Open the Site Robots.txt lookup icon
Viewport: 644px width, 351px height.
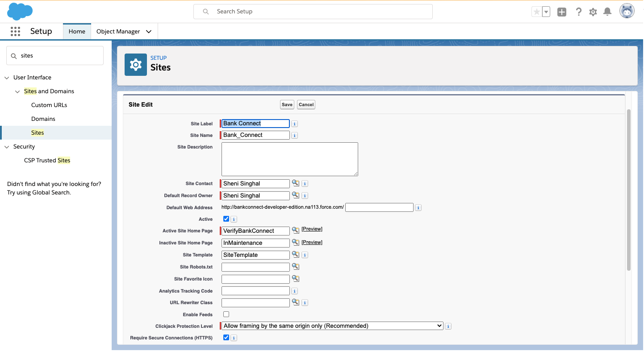(296, 266)
